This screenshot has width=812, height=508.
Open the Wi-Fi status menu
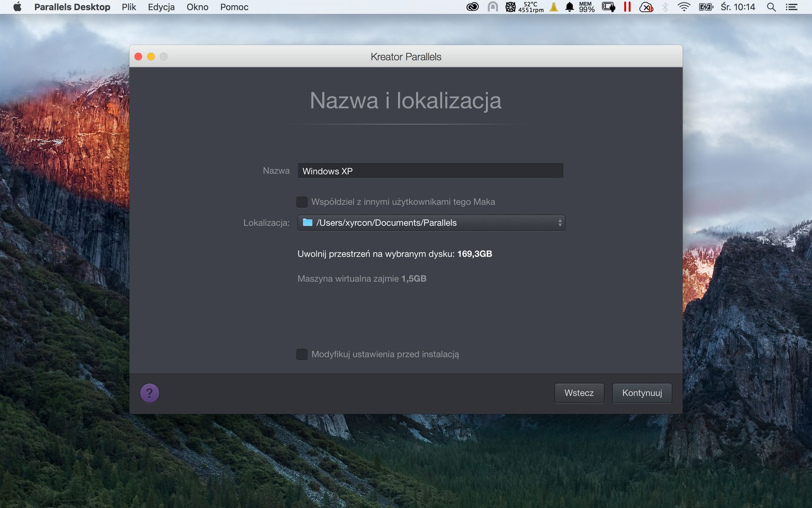[684, 7]
